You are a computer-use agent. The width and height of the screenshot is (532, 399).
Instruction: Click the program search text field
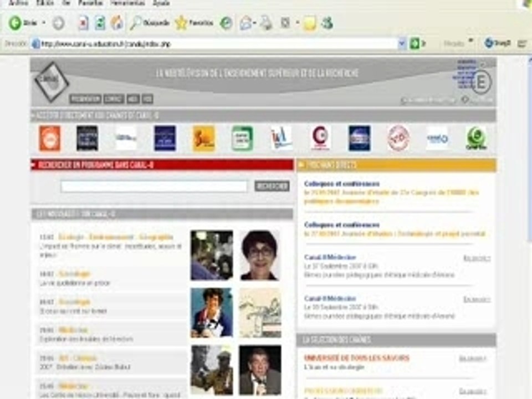point(154,186)
